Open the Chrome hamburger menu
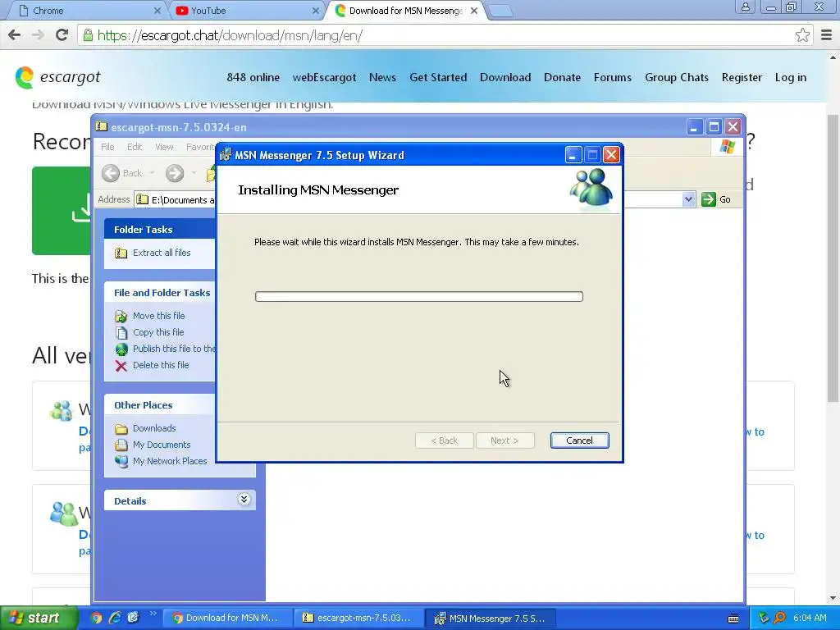 coord(826,35)
